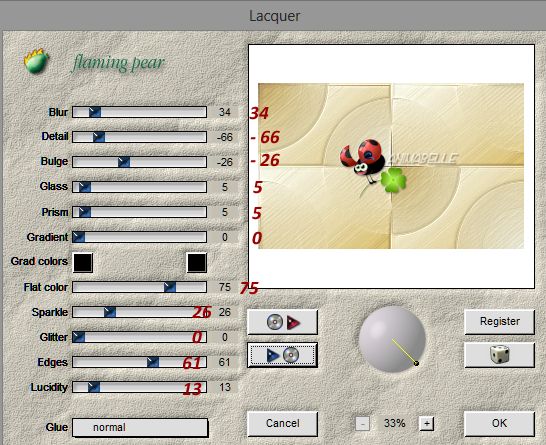Click the Flaming Pear logo icon

36,61
